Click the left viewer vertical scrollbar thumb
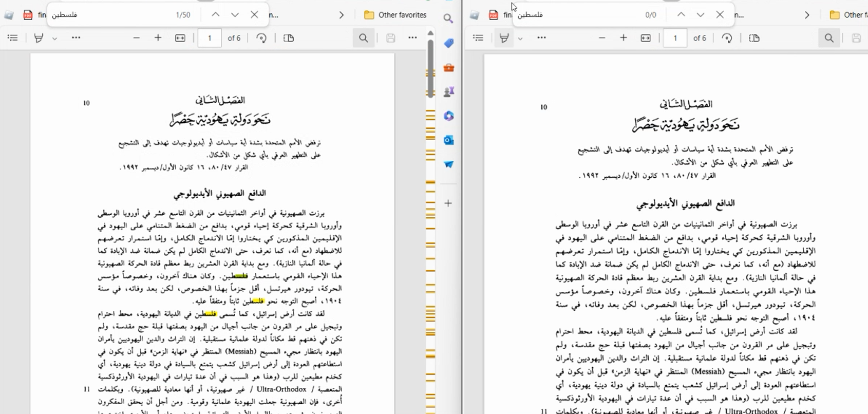Screen dimensions: 868x414 (x=430, y=68)
